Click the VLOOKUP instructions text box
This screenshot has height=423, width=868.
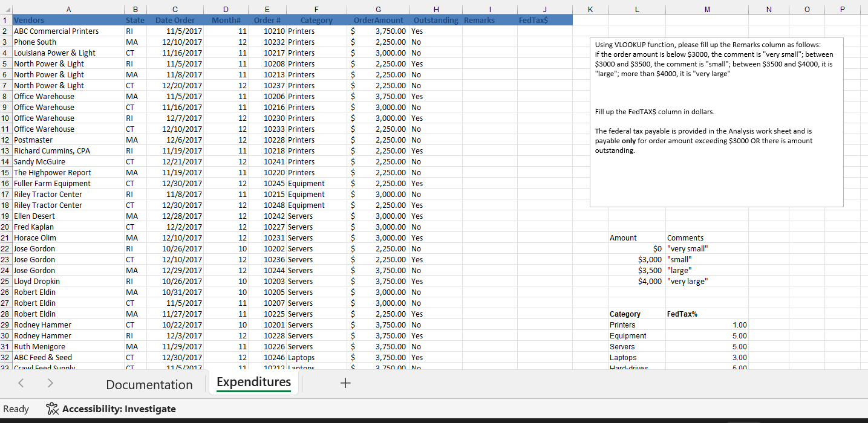(x=716, y=121)
